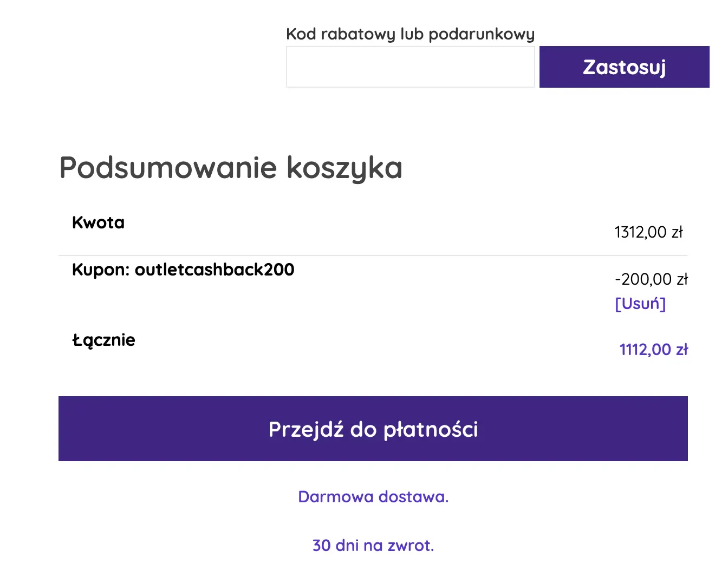
Task: Delete outletcashback200 coupon via Usuń
Action: 640,303
